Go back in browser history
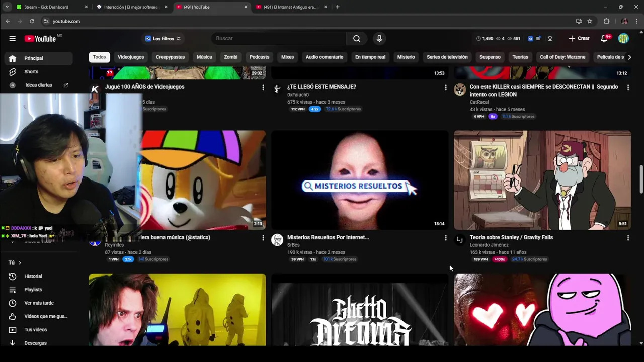This screenshot has height=362, width=644. [x=8, y=21]
